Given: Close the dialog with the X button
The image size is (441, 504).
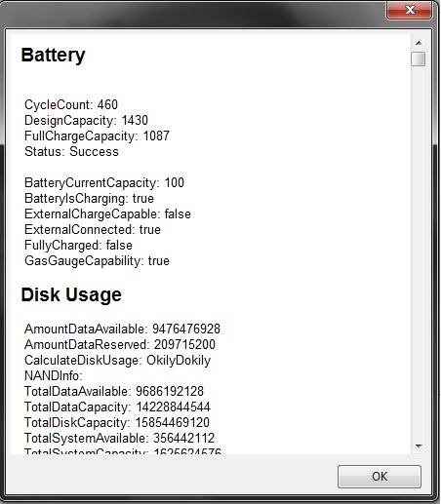Looking at the screenshot, I should [x=410, y=10].
